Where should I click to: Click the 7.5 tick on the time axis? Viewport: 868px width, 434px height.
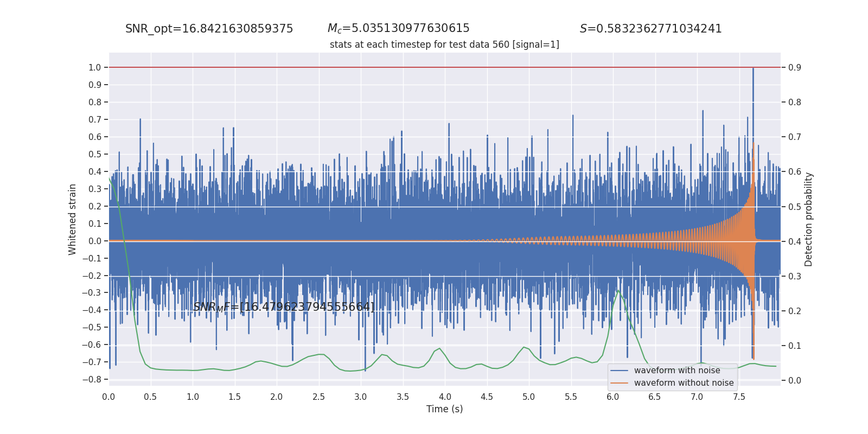click(x=739, y=397)
